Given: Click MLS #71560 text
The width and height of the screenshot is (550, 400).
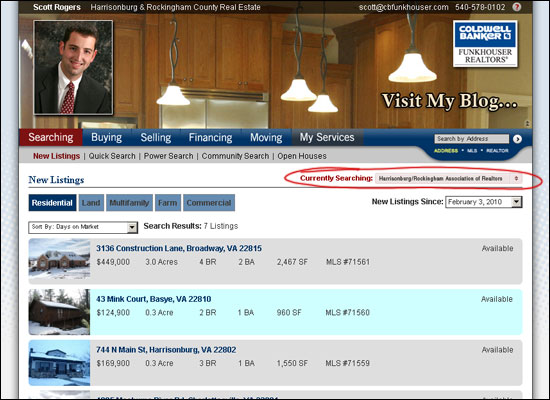Looking at the screenshot, I should [348, 313].
